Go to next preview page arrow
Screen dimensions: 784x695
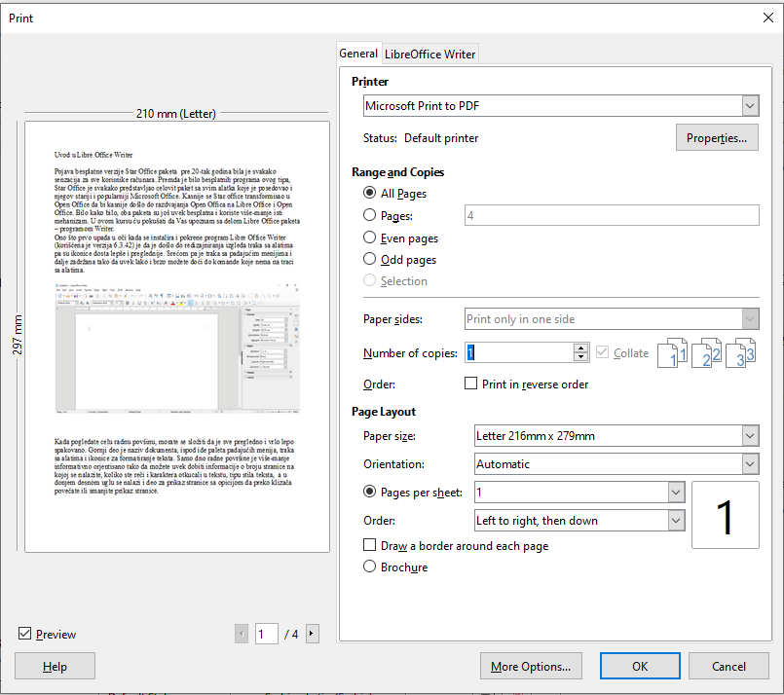(312, 634)
